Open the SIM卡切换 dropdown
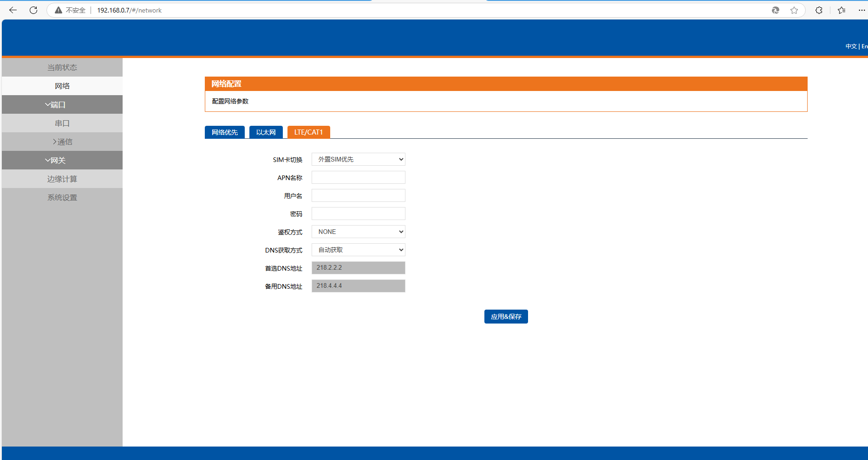Image resolution: width=868 pixels, height=460 pixels. pyautogui.click(x=359, y=159)
